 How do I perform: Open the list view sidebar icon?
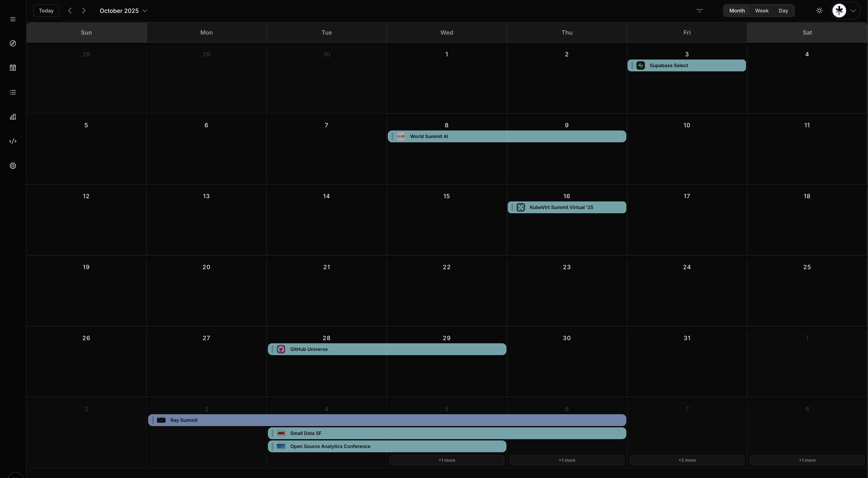coord(13,92)
